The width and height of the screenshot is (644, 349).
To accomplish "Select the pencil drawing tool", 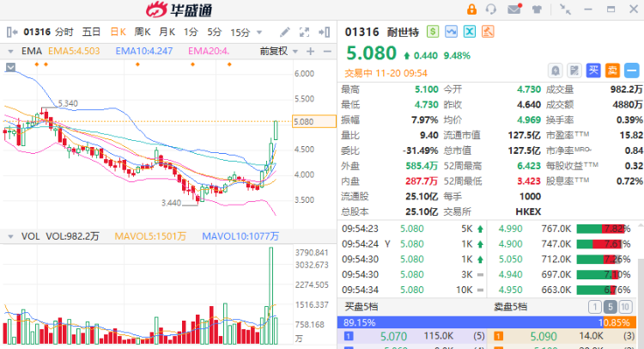I will tap(284, 32).
